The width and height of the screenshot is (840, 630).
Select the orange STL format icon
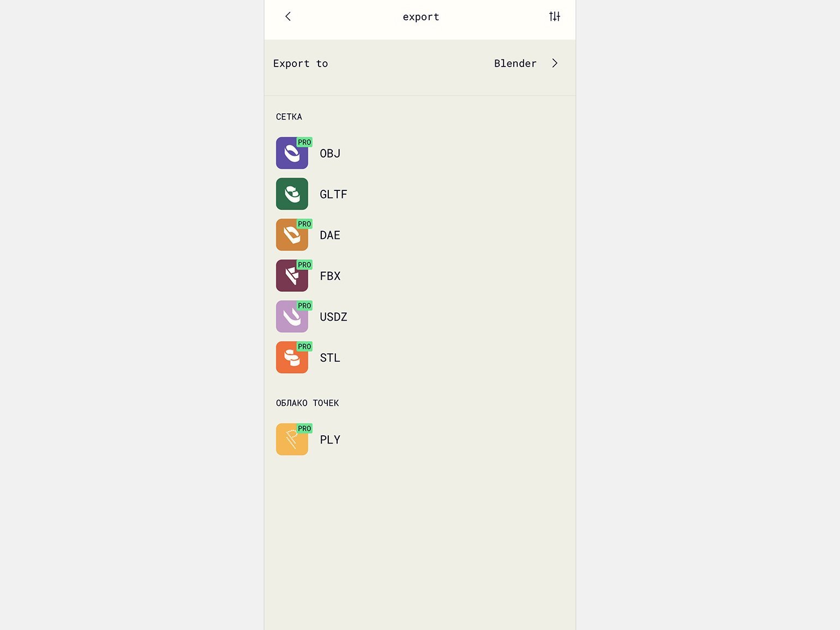point(292,358)
